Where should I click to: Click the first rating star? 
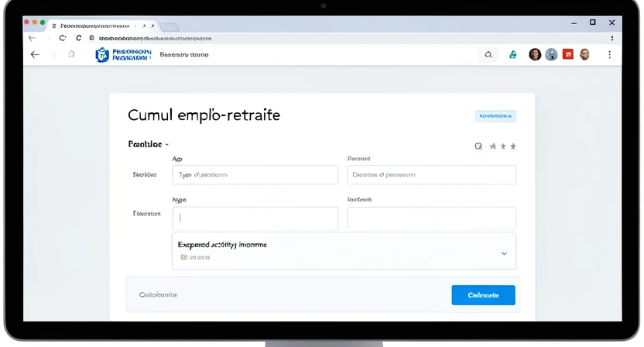pyautogui.click(x=493, y=146)
